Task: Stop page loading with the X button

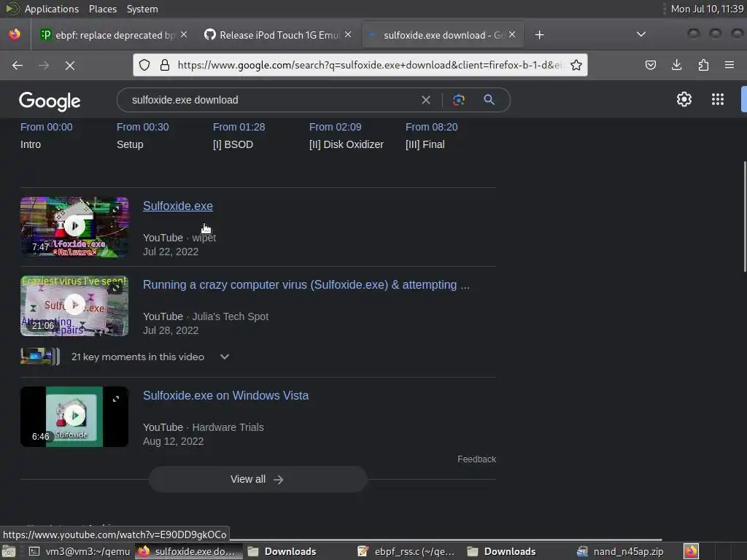Action: pos(70,65)
